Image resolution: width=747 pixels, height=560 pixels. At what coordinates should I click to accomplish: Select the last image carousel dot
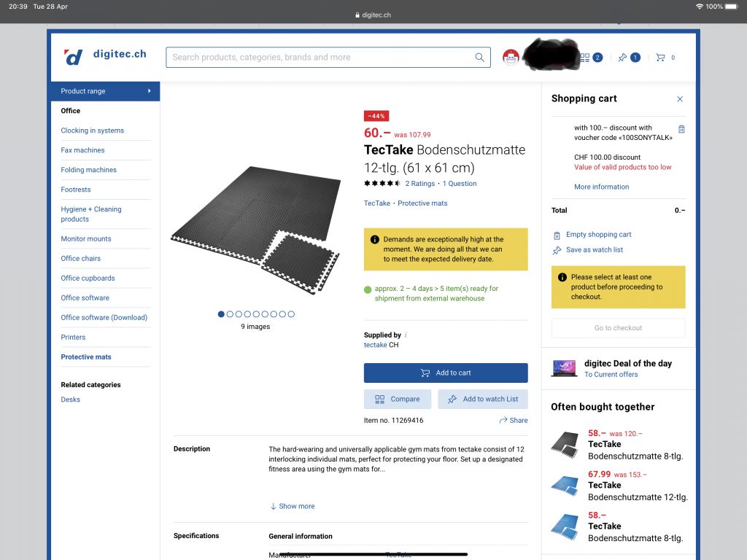(291, 314)
